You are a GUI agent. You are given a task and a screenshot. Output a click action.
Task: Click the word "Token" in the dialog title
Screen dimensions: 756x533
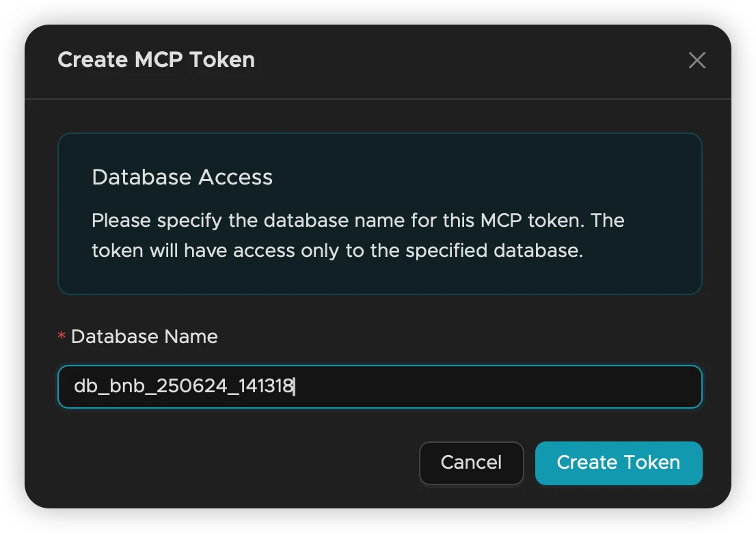click(x=222, y=60)
